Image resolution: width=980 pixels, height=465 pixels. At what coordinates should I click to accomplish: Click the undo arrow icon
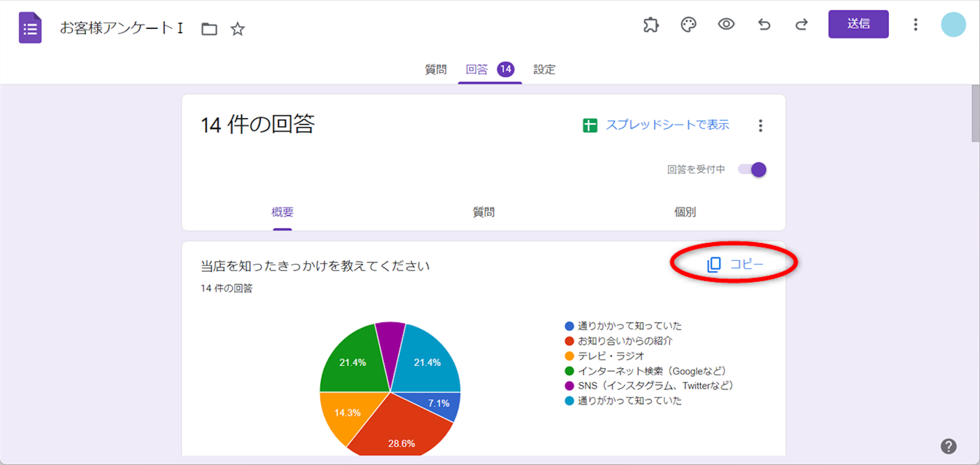coord(764,24)
